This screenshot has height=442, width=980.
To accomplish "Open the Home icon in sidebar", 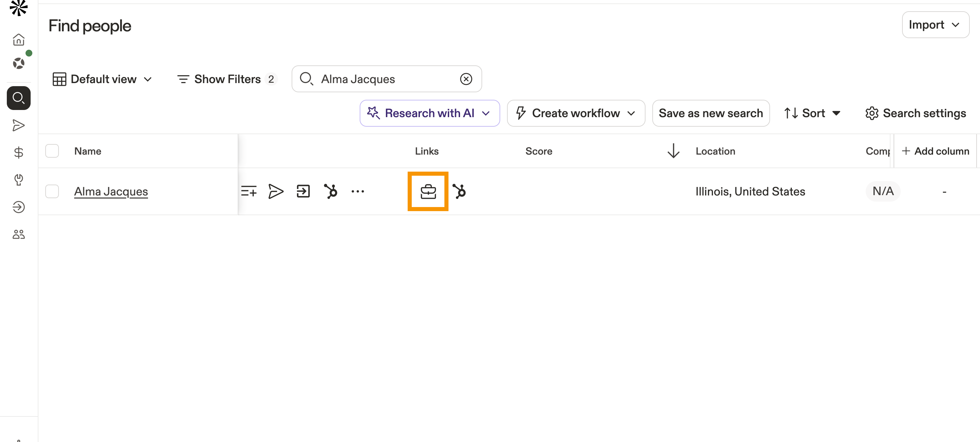I will point(19,40).
